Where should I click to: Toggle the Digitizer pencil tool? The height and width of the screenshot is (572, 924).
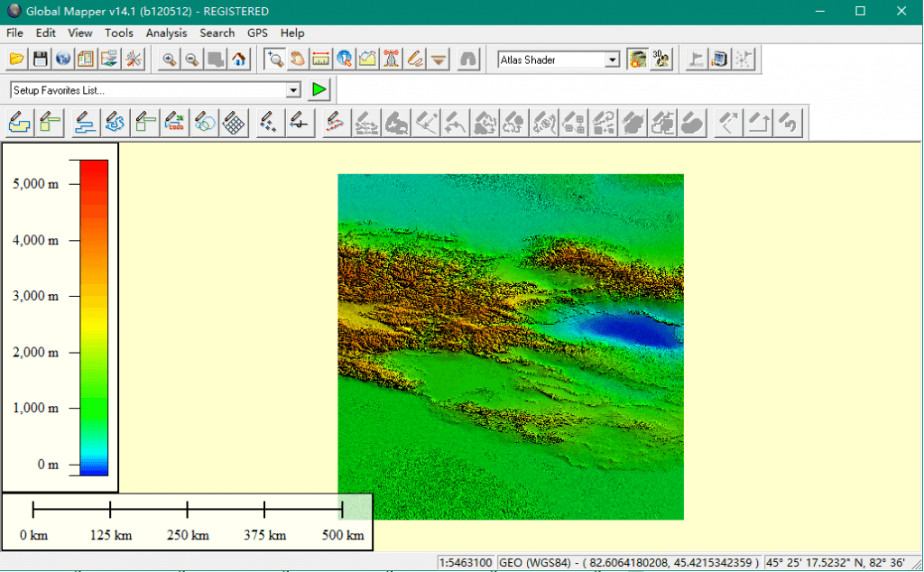[x=415, y=60]
